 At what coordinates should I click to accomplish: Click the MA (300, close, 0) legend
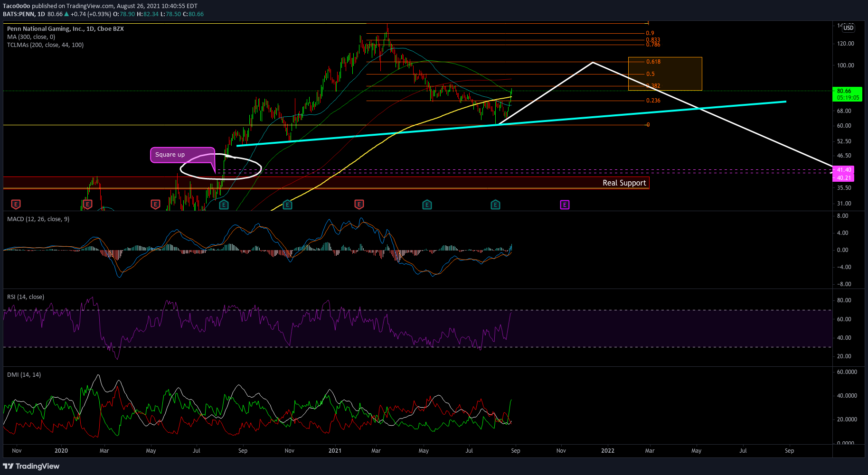(x=31, y=37)
